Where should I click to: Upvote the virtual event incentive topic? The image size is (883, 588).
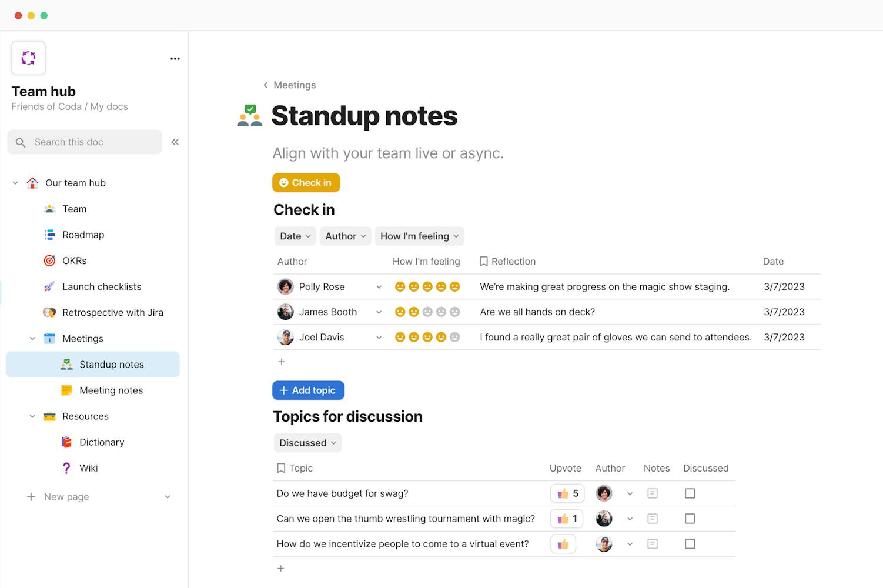[x=563, y=544]
